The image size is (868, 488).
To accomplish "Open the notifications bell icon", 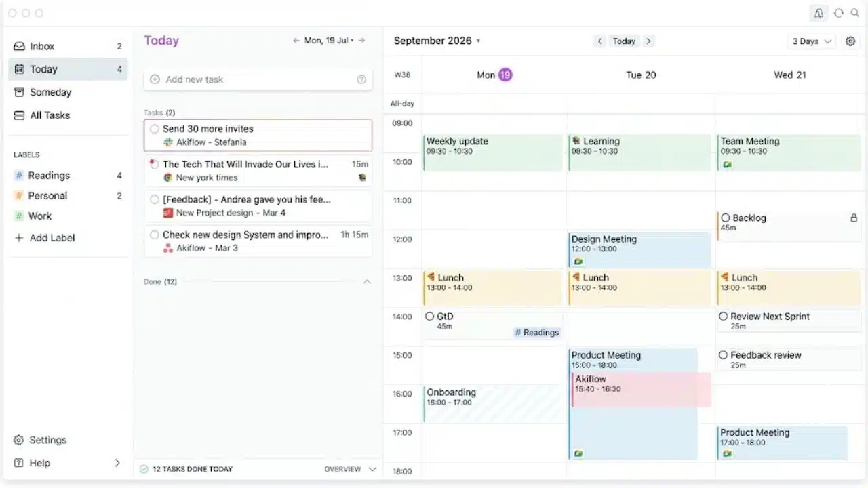I will pos(818,13).
